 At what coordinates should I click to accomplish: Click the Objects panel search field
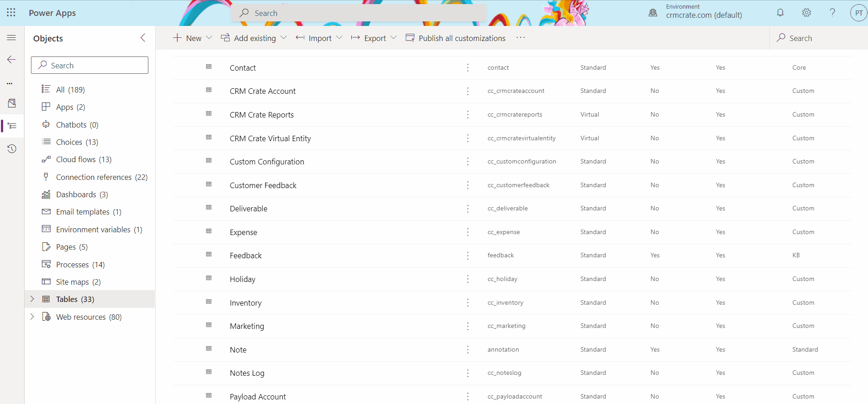click(90, 65)
